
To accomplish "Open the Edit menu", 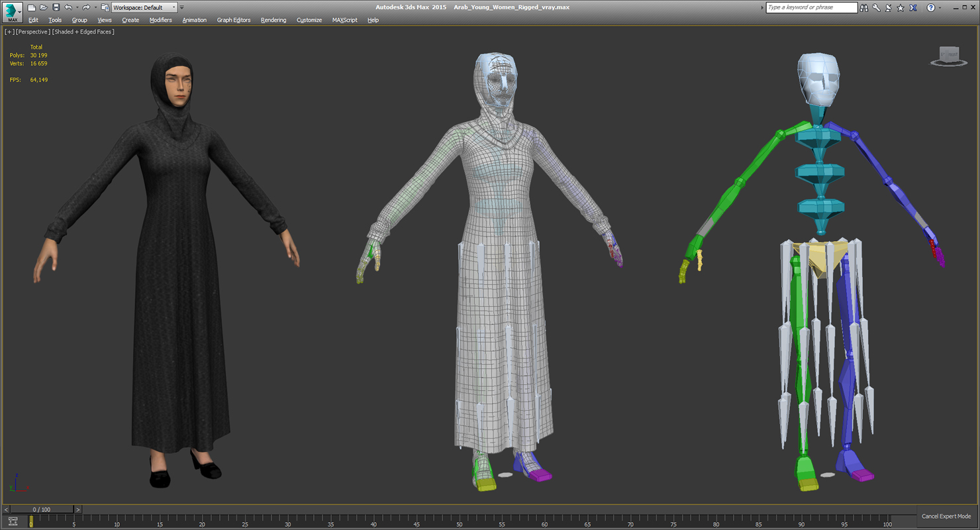I will [x=33, y=20].
